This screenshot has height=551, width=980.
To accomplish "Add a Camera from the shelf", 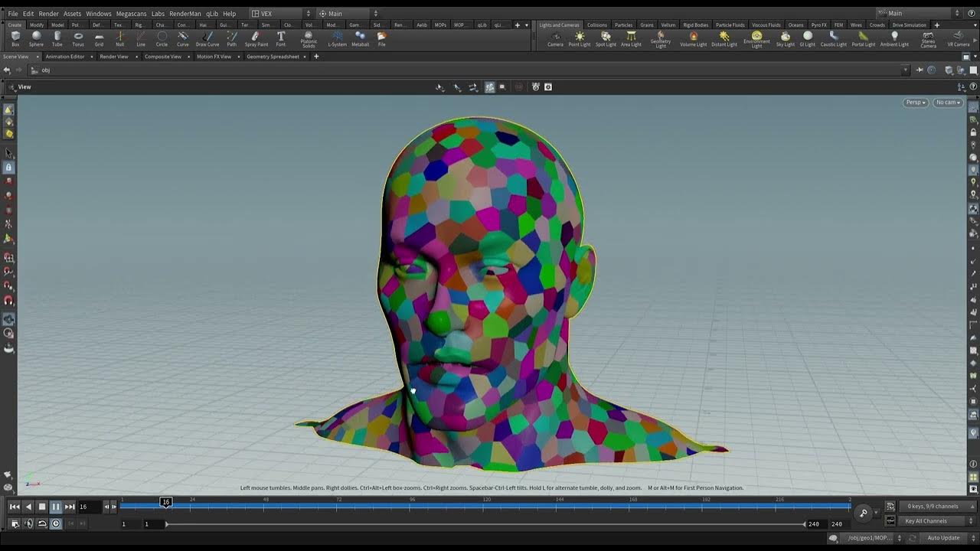I will click(555, 39).
